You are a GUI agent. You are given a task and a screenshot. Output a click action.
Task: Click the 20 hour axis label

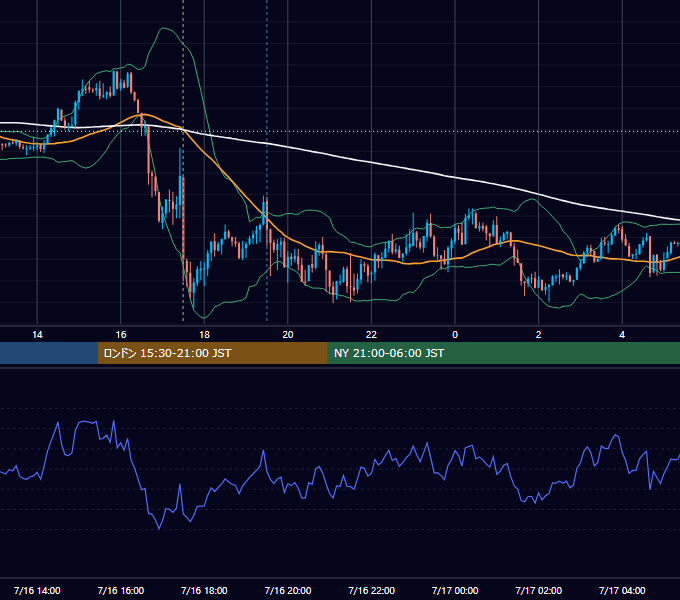[x=288, y=335]
